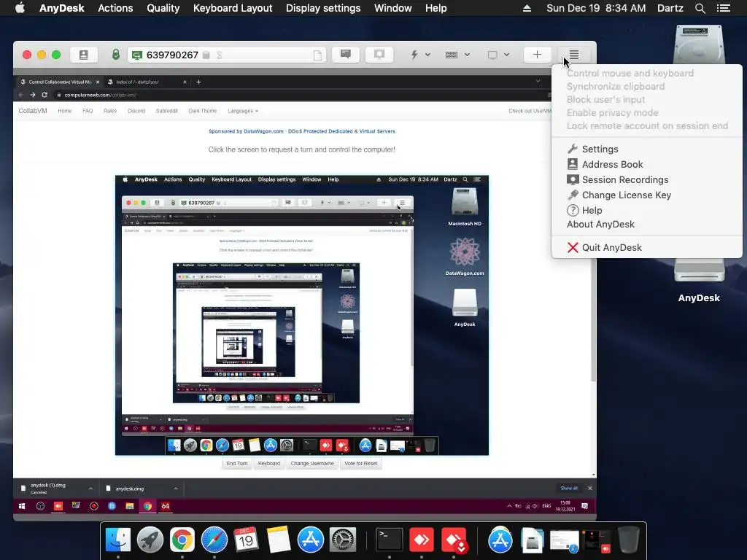Open Notes app in the Dock
747x560 pixels.
[278, 540]
